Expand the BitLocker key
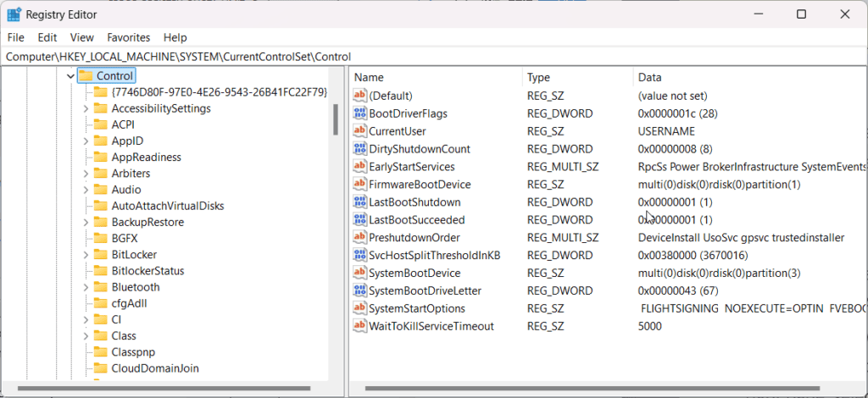The image size is (868, 398). coord(86,254)
